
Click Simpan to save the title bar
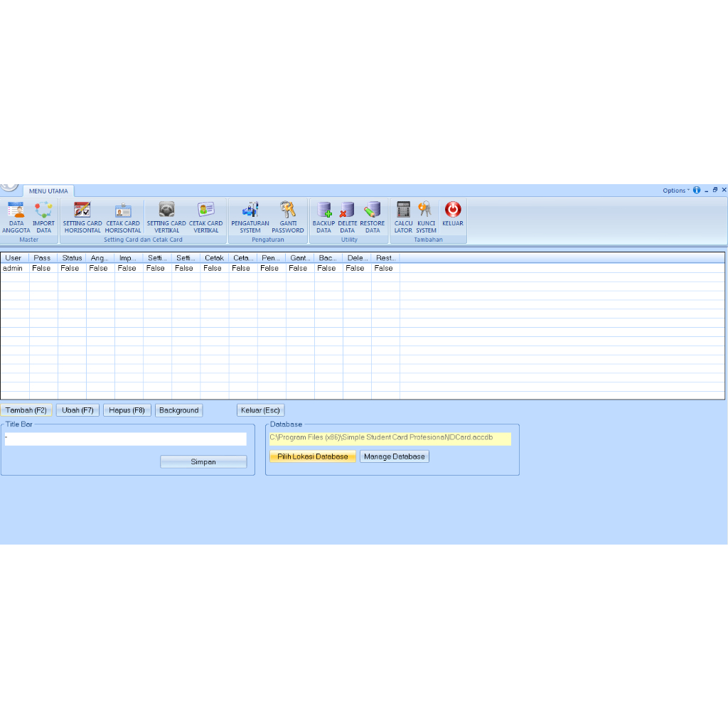point(203,462)
